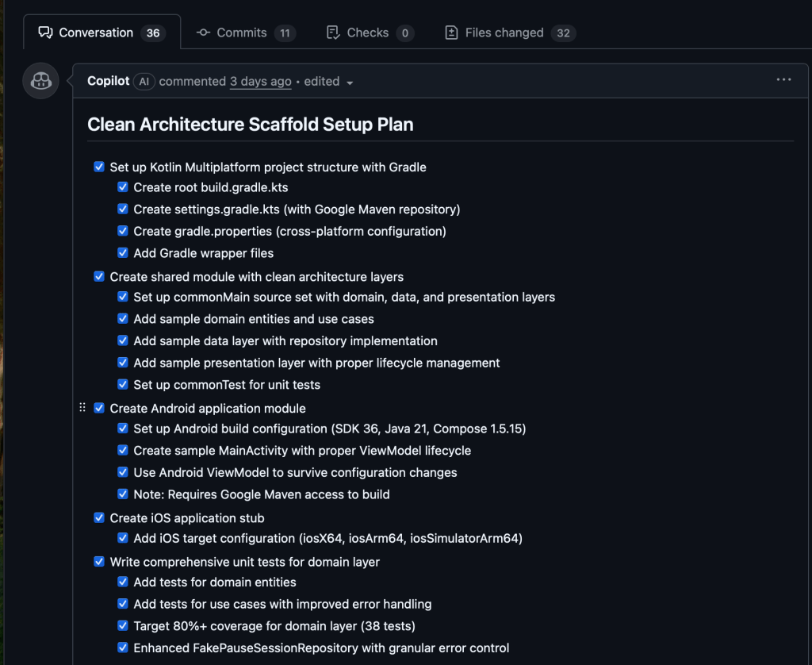Click the Checks checklist icon
Viewport: 812px width, 665px height.
[x=333, y=33]
